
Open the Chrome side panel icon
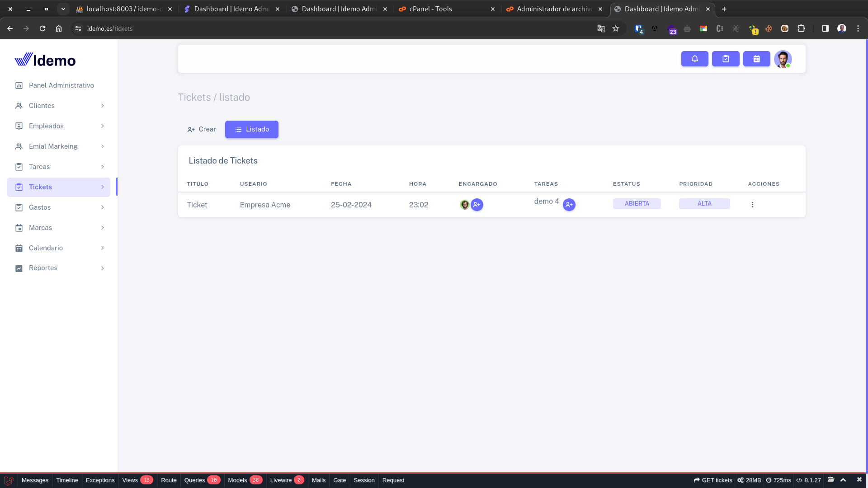825,28
